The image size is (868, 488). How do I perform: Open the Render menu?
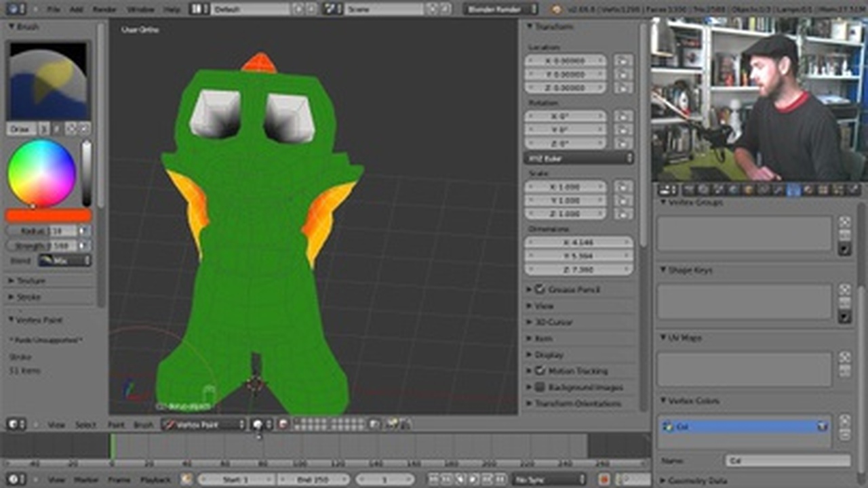pyautogui.click(x=104, y=9)
